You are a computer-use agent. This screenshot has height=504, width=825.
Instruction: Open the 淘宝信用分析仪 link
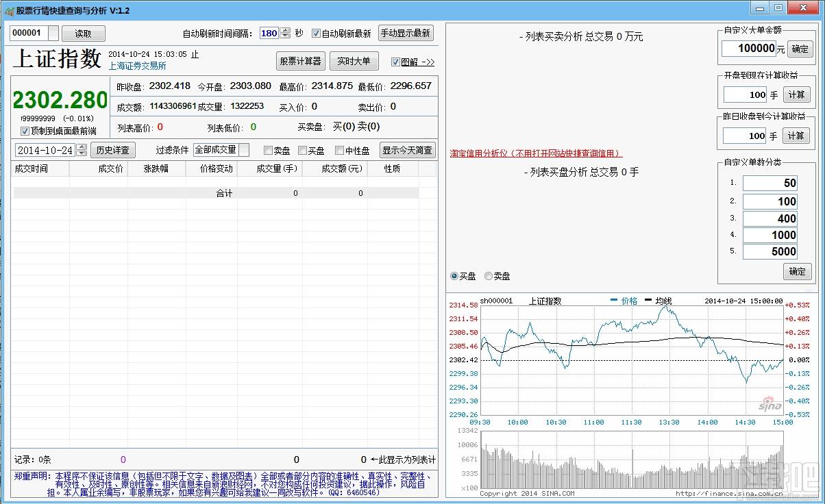[536, 153]
